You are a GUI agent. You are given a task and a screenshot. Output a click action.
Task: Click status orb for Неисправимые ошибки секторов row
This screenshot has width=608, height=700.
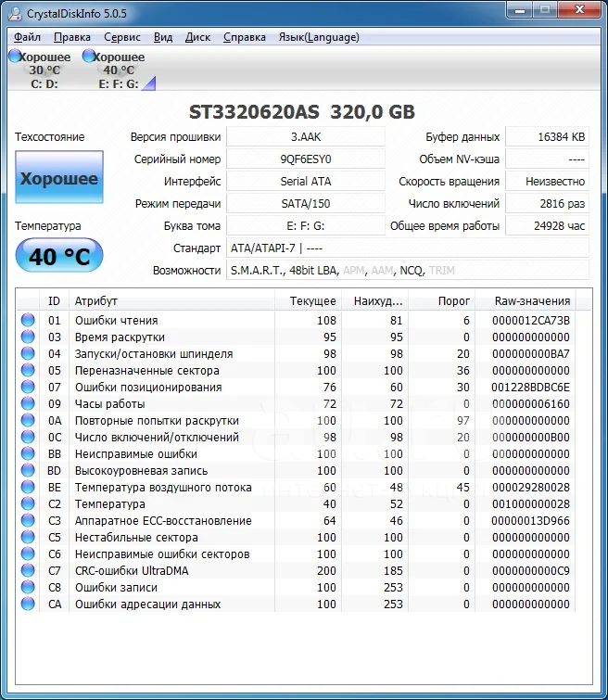[28, 554]
